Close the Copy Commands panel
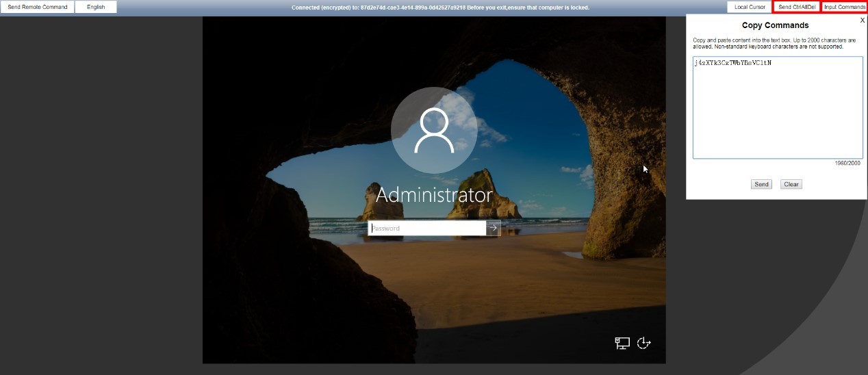This screenshot has width=868, height=375. [863, 21]
